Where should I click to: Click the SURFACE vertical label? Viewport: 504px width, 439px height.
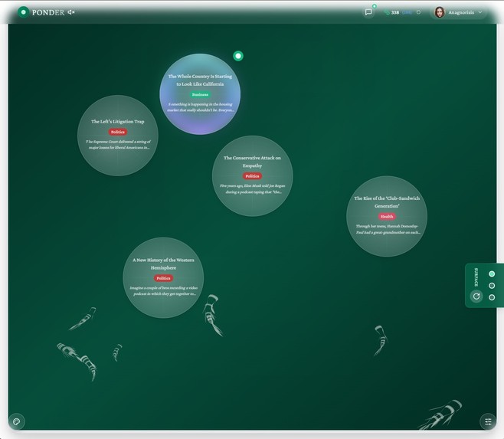(476, 277)
